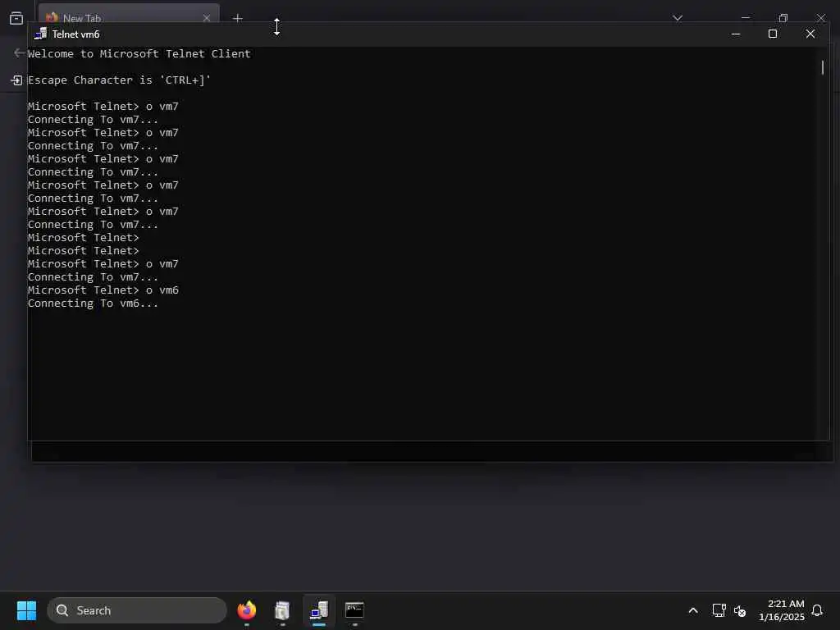Click the taskbar Search box

tap(137, 610)
